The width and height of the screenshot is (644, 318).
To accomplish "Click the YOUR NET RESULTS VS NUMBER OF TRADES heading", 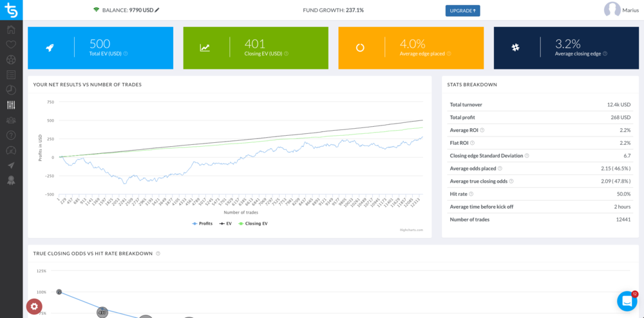I will click(x=87, y=84).
